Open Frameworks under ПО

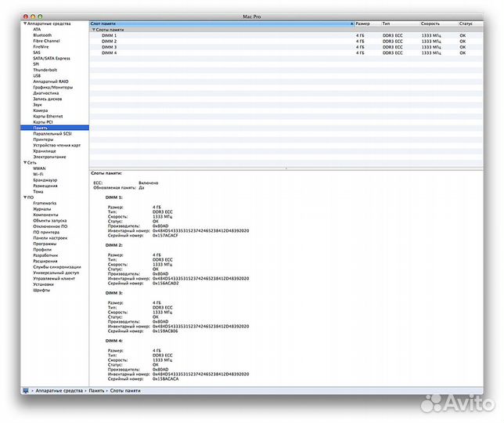(x=45, y=203)
